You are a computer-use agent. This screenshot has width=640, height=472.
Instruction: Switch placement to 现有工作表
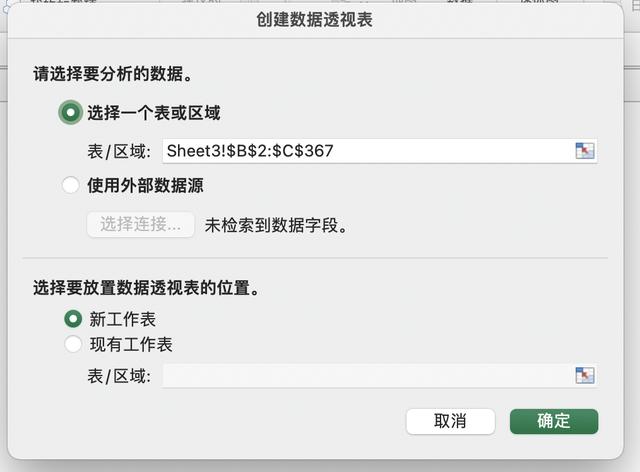coord(73,345)
